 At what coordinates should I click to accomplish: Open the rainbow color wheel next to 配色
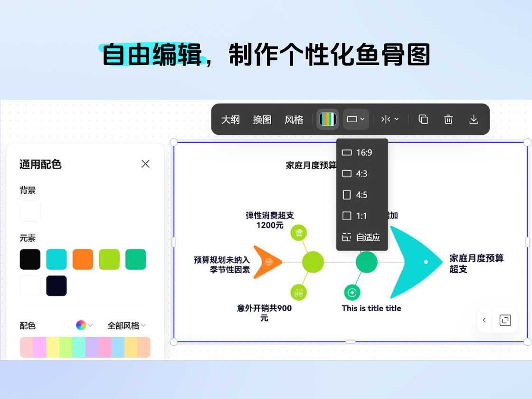point(80,325)
